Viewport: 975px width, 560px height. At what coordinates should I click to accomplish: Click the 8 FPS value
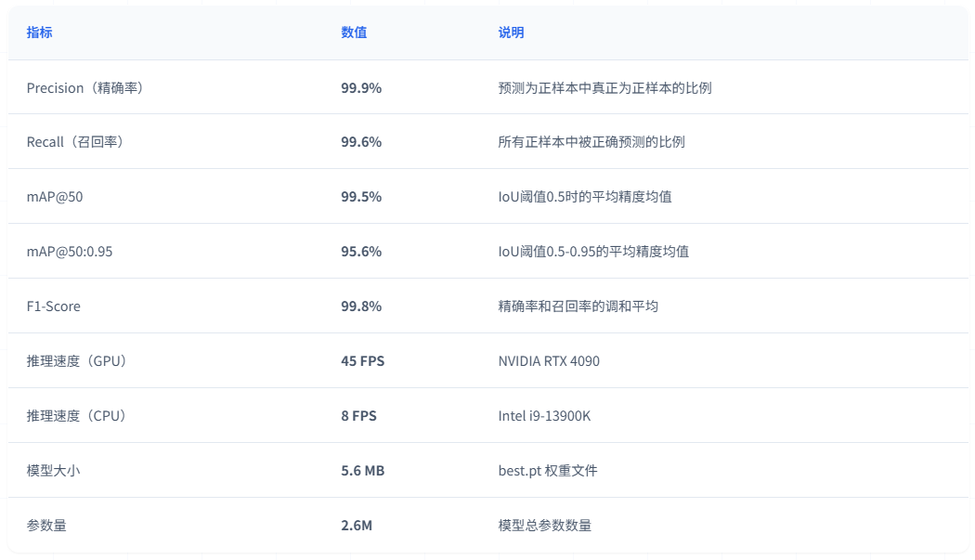tap(358, 416)
